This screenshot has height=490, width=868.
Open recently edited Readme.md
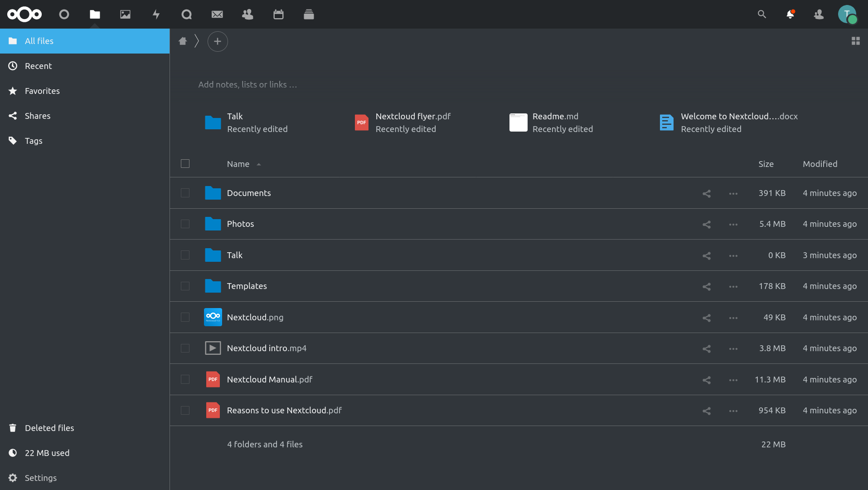coord(551,122)
